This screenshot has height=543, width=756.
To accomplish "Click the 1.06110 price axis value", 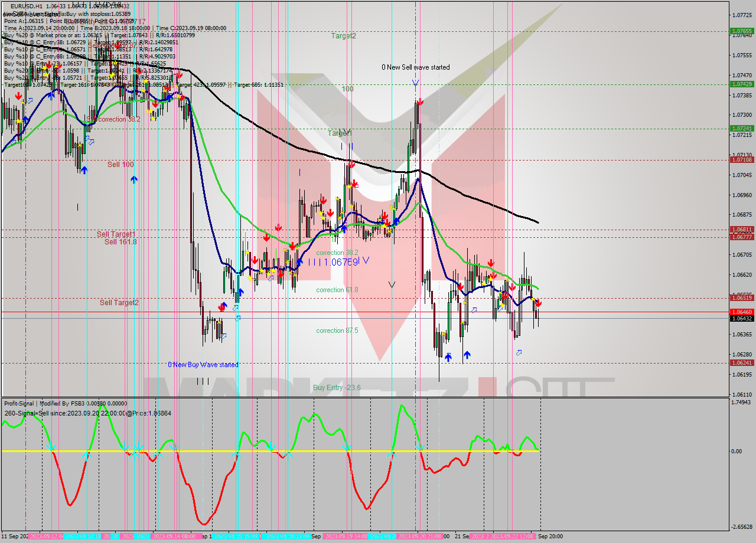I will [742, 394].
